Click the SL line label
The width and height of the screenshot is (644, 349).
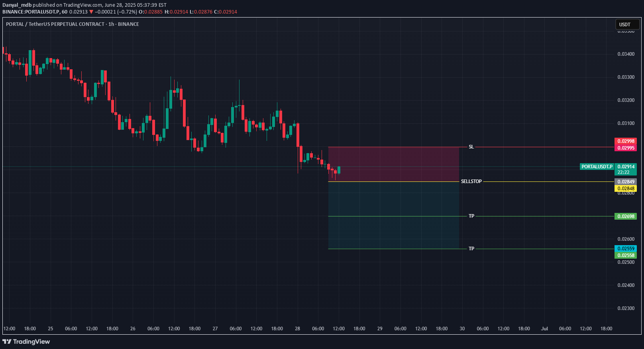tap(471, 147)
